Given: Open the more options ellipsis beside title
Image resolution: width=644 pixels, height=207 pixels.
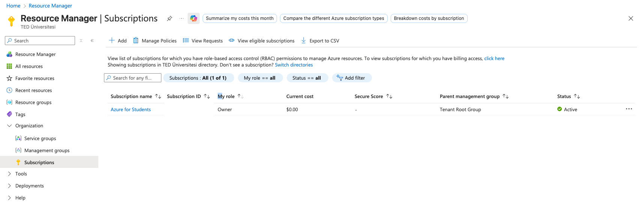Looking at the screenshot, I should [182, 18].
